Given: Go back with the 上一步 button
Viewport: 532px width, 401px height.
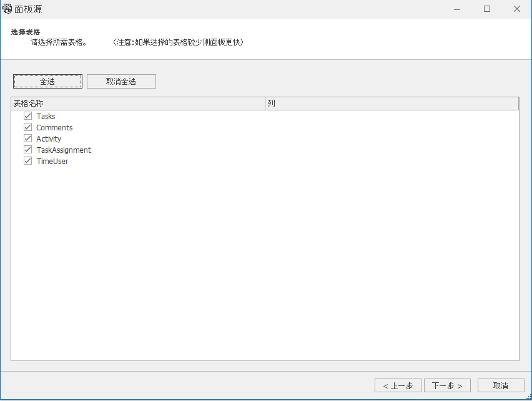Looking at the screenshot, I should click(x=398, y=385).
